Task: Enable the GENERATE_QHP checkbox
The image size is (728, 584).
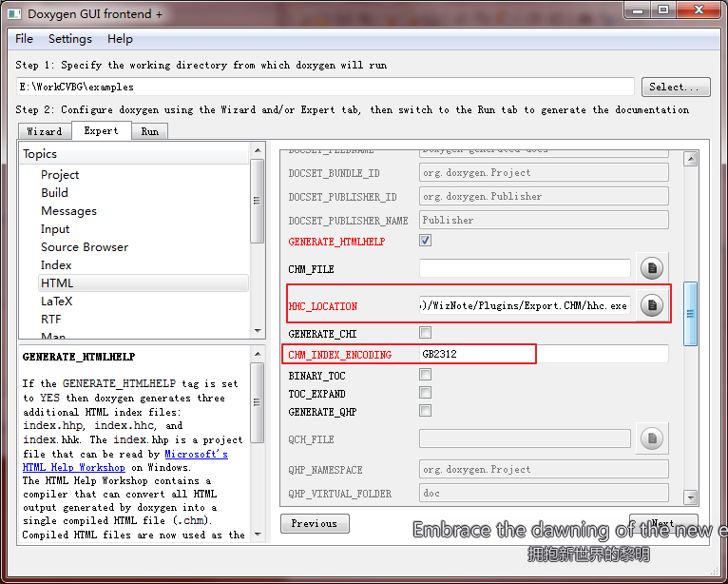Action: point(425,411)
